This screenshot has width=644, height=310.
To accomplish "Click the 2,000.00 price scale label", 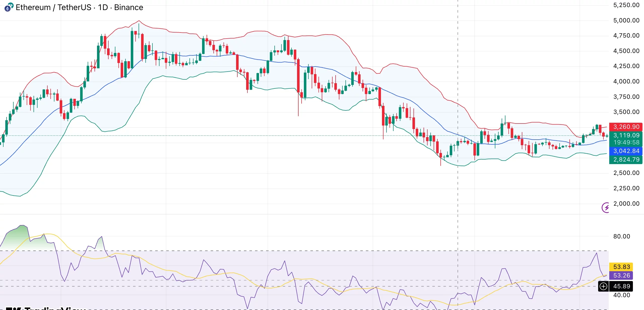I will pyautogui.click(x=626, y=204).
